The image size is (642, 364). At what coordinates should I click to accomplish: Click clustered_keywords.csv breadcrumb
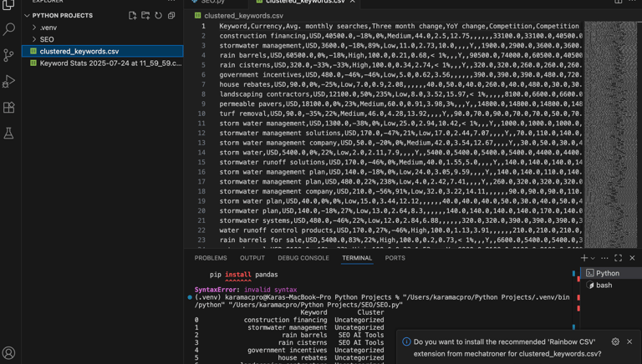coord(243,16)
